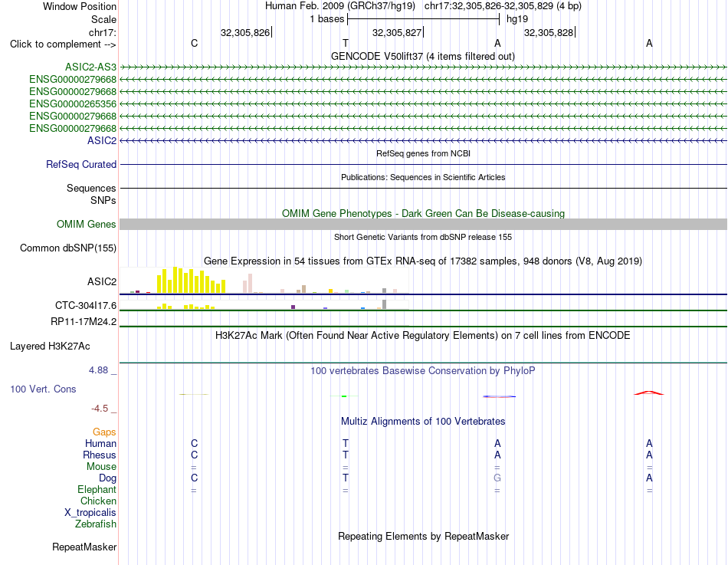The width and height of the screenshot is (728, 565).
Task: Click the Window Position label
Action: (80, 6)
